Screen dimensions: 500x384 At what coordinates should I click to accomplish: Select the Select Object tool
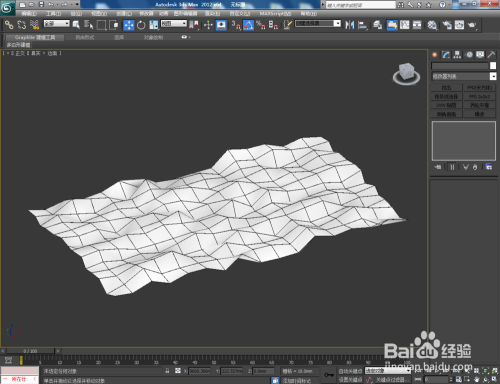pyautogui.click(x=76, y=25)
